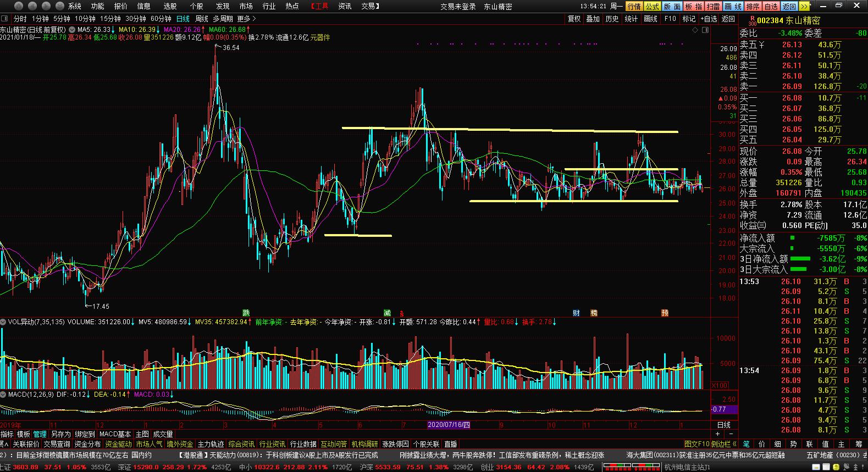The image size is (868, 472).
Task: Click the blue 画线 toolbar button in title bar
Action: pos(732,6)
